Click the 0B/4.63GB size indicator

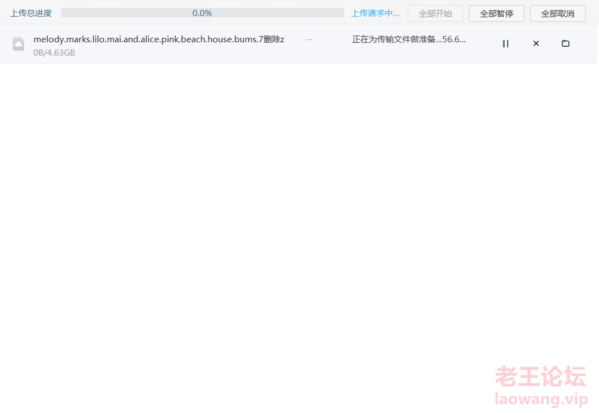pyautogui.click(x=54, y=53)
